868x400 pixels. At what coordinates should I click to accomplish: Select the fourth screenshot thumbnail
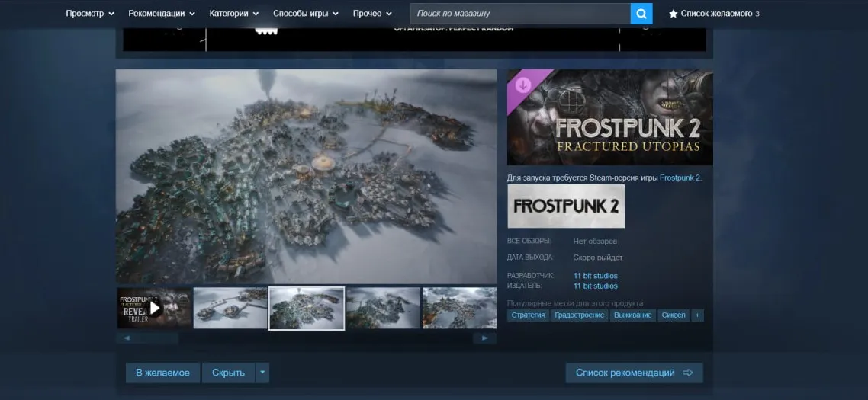383,308
